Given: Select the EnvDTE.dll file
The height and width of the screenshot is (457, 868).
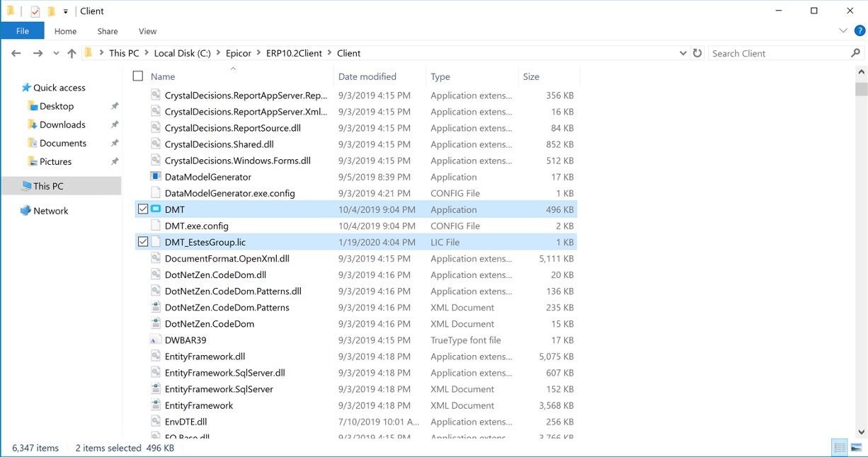Looking at the screenshot, I should click(x=356, y=422).
